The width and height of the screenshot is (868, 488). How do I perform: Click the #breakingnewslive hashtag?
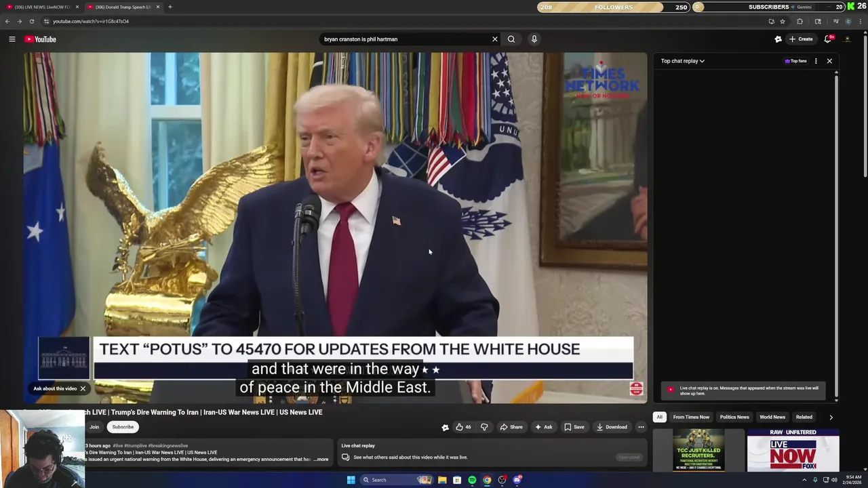[x=167, y=446]
